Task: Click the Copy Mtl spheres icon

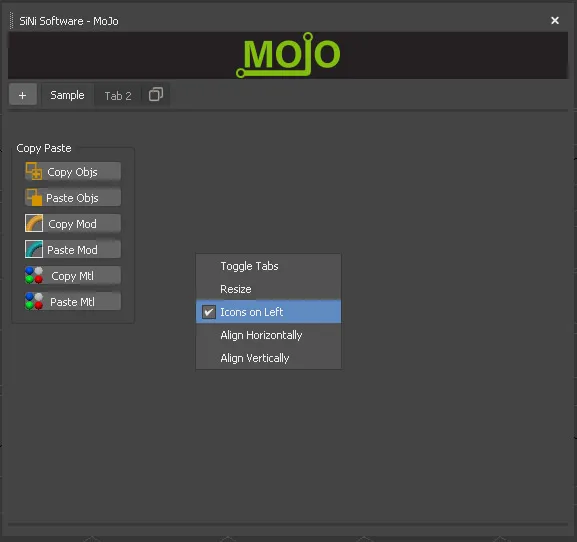Action: (x=34, y=275)
